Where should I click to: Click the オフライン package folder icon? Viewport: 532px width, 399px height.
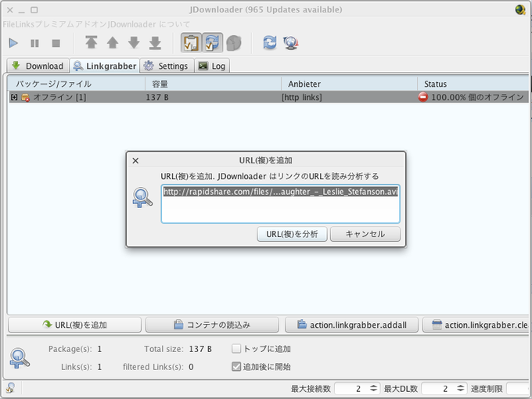26,97
